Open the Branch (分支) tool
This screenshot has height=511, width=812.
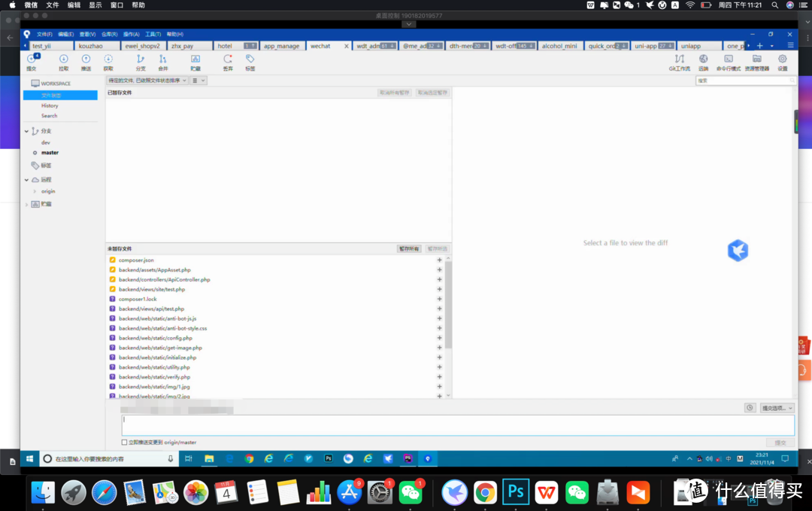coord(141,62)
